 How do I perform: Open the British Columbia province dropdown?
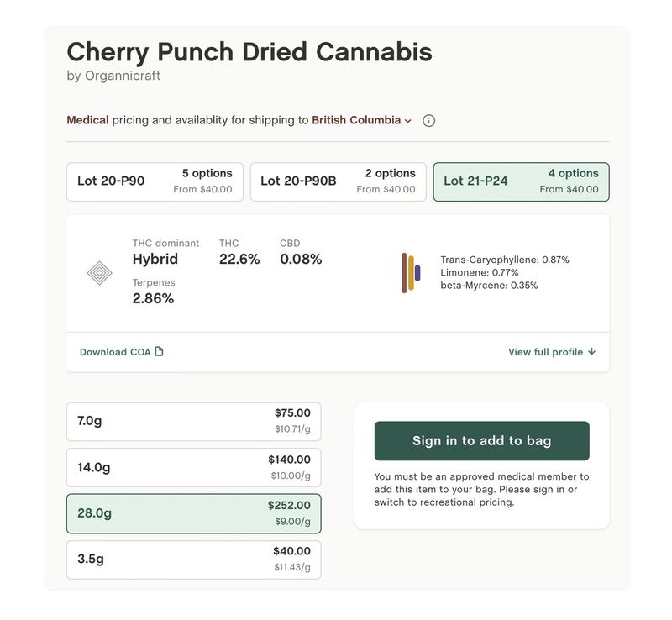coord(361,120)
